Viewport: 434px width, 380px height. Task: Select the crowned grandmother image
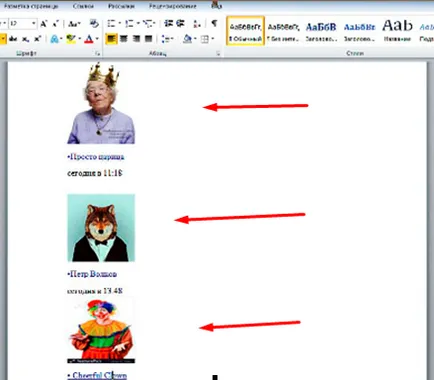tap(101, 103)
